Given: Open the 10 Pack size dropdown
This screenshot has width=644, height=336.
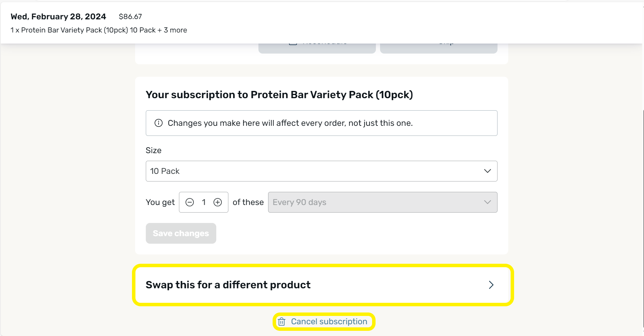Looking at the screenshot, I should pos(321,171).
